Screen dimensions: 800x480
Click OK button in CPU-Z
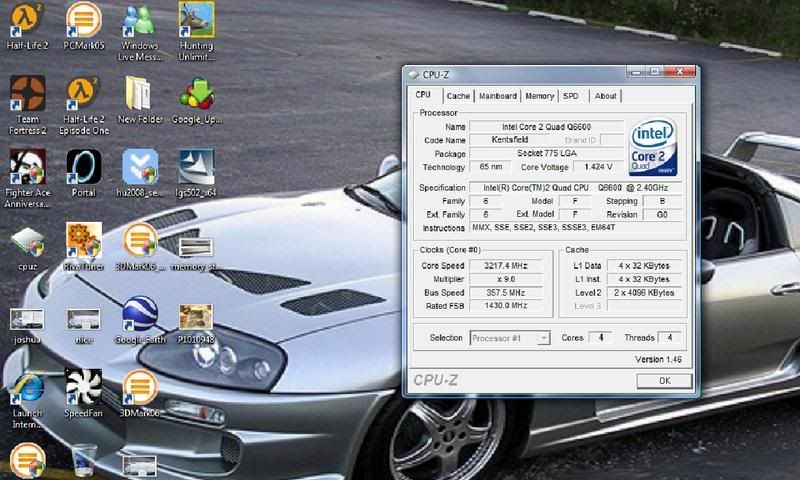(x=664, y=381)
